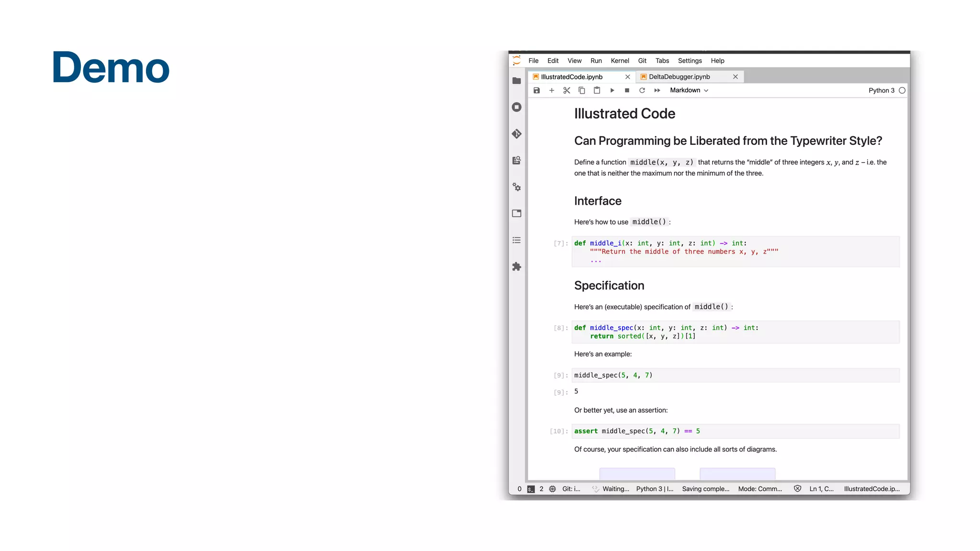This screenshot has width=980, height=551.
Task: Click the kernel status circle indicator
Action: click(x=902, y=90)
